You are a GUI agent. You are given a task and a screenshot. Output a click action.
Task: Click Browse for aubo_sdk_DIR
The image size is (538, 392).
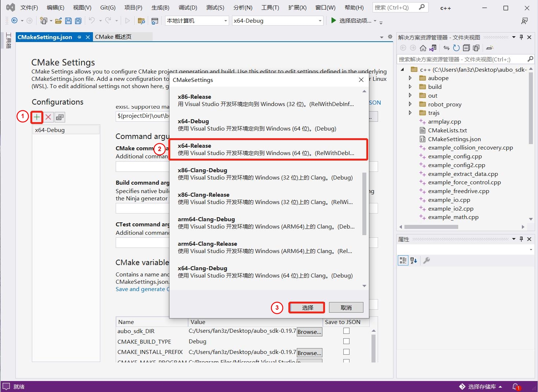pyautogui.click(x=309, y=332)
